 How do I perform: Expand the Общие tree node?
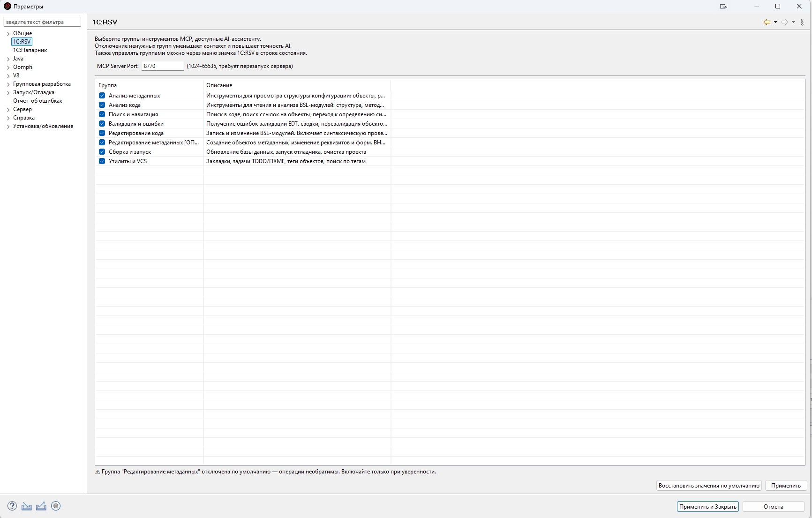click(8, 34)
